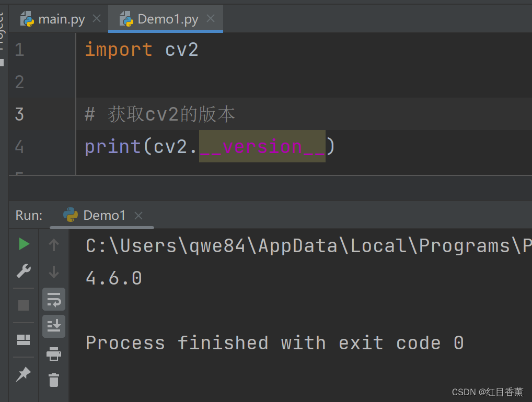Clear all console output with trash icon
532x402 pixels.
[x=54, y=380]
